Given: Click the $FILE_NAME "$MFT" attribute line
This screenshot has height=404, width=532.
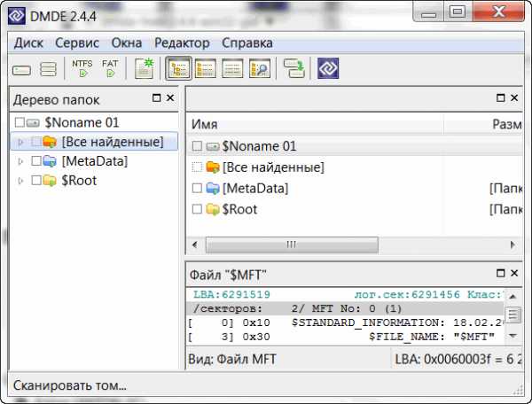Looking at the screenshot, I should coord(346,337).
